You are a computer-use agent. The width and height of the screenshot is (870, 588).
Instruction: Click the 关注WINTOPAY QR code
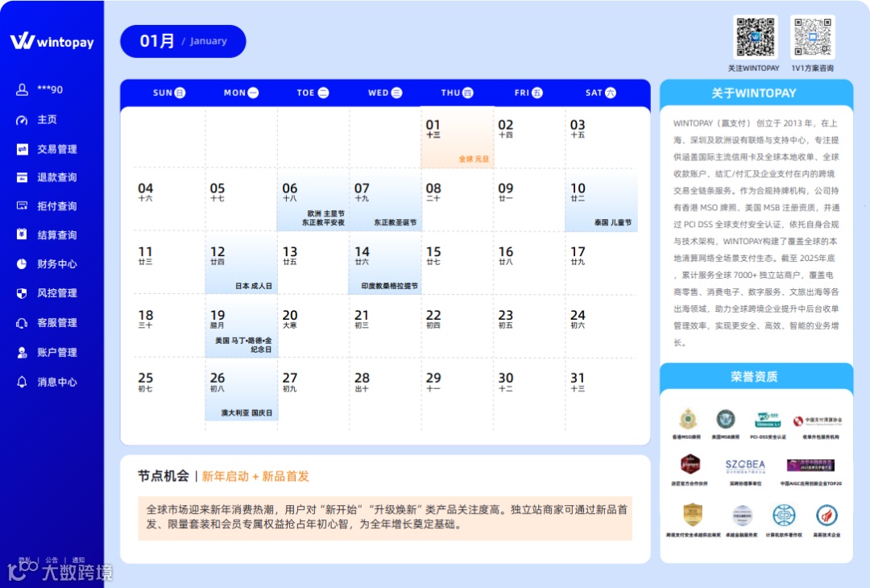tap(755, 37)
